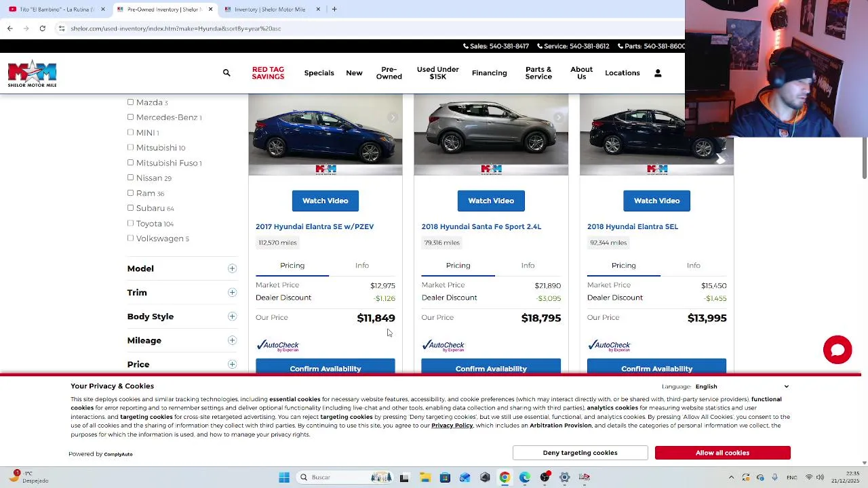This screenshot has height=488, width=868.
Task: Check the Ram make filter
Action: (x=130, y=193)
